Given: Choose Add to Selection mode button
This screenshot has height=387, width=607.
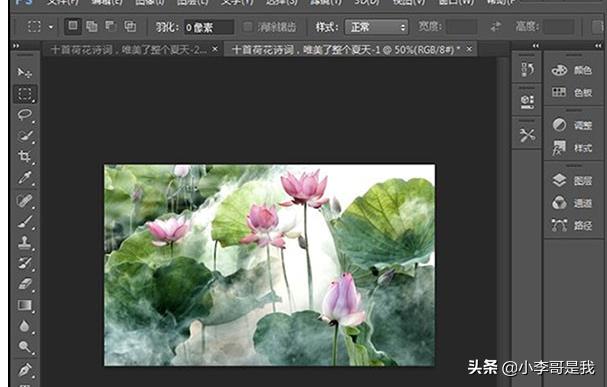Looking at the screenshot, I should pos(92,26).
